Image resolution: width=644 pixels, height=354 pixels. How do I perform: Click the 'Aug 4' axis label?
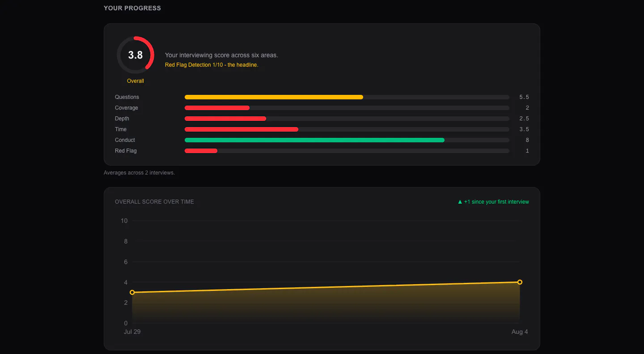tap(520, 332)
